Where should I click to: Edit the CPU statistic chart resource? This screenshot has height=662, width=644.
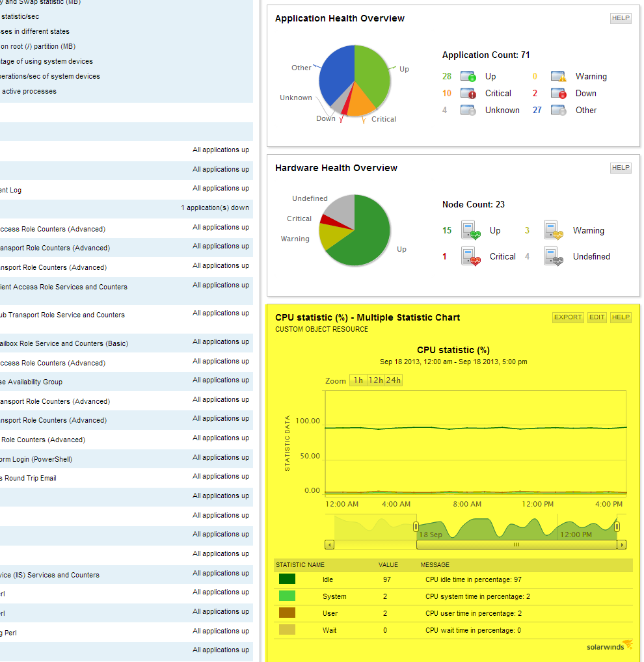(597, 317)
